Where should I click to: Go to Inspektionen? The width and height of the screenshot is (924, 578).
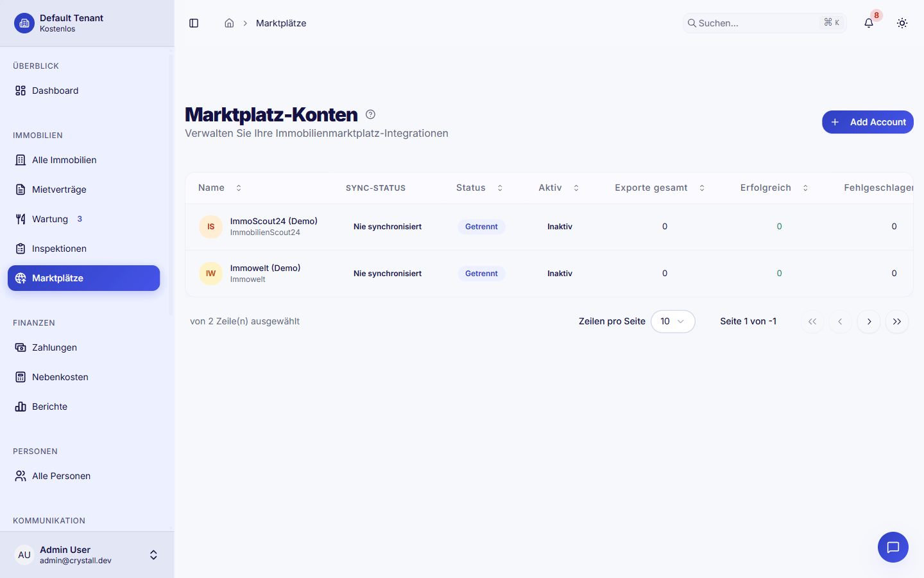(83, 249)
